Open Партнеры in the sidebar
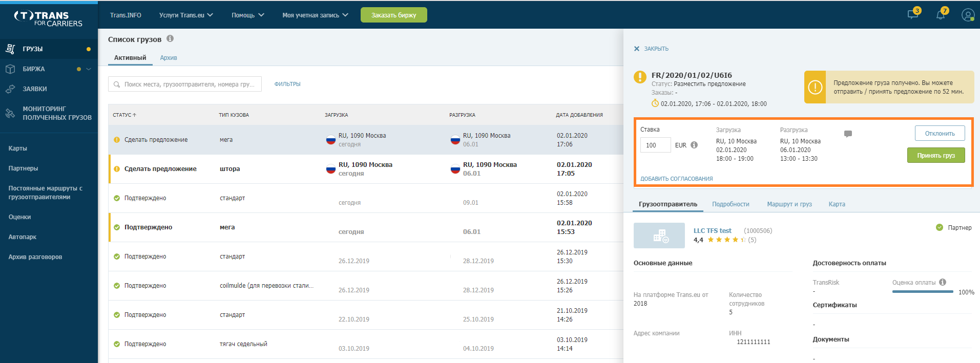Viewport: 980px width, 363px height. [x=23, y=168]
